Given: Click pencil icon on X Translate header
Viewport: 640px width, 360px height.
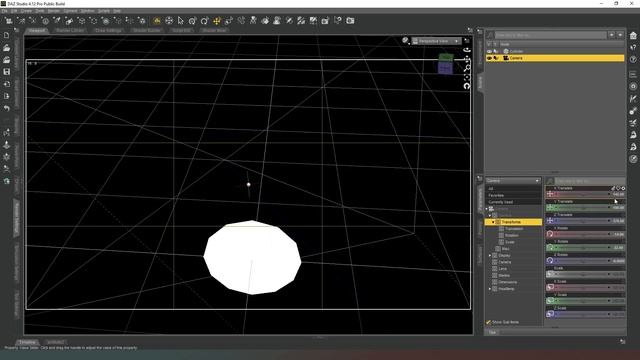Looking at the screenshot, I should [613, 188].
